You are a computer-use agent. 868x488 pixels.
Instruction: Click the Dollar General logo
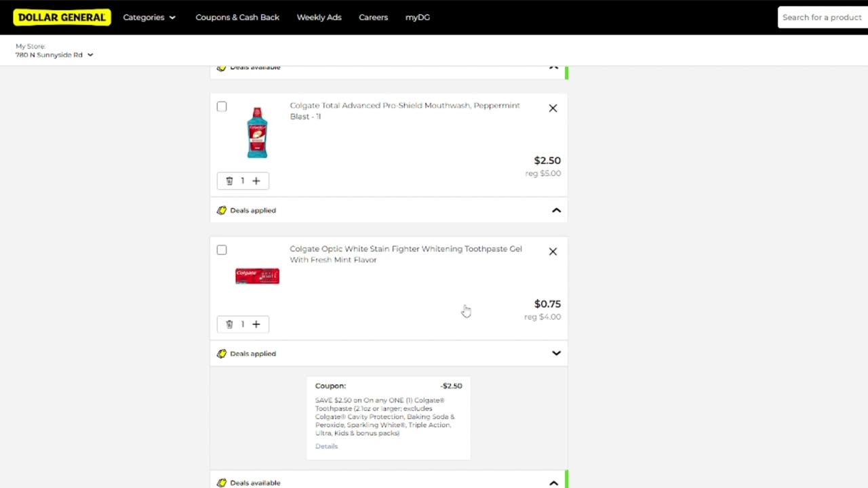62,18
